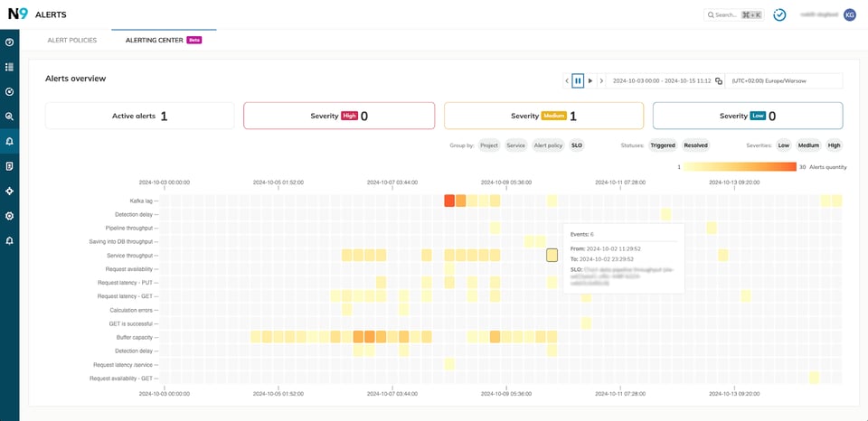Group alerts by Alert policy

[x=548, y=145]
